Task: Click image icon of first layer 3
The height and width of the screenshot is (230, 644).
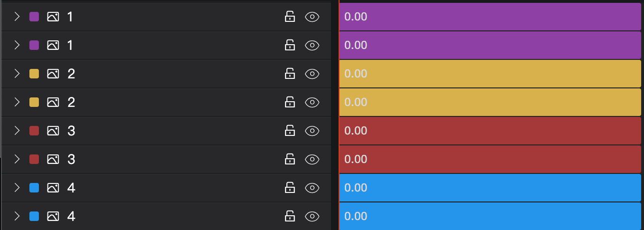Action: [x=53, y=131]
